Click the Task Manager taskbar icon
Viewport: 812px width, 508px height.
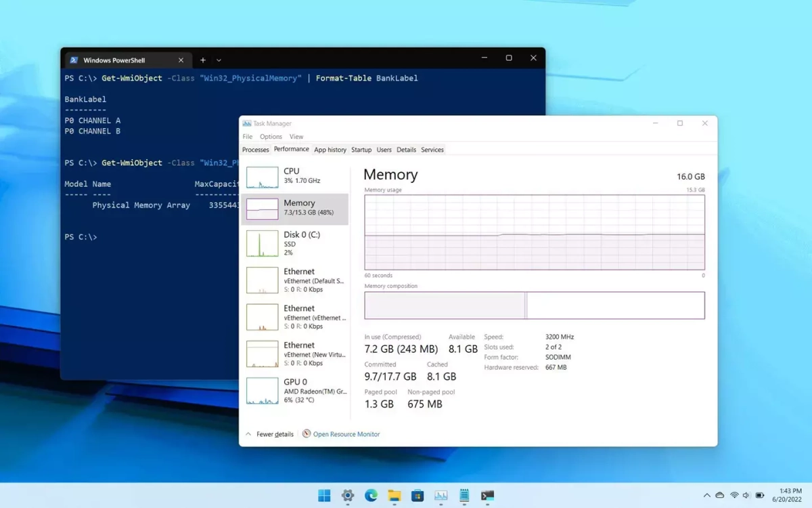point(441,495)
